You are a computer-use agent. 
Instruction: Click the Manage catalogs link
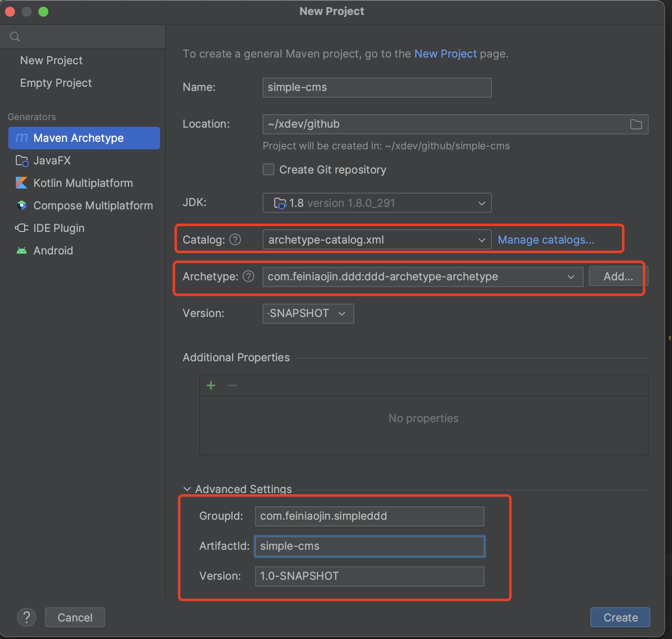click(546, 240)
